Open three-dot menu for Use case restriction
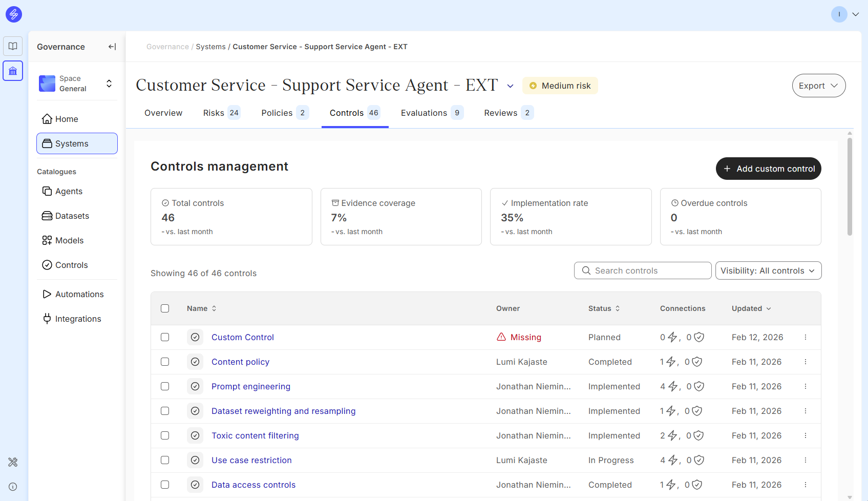 (x=806, y=460)
